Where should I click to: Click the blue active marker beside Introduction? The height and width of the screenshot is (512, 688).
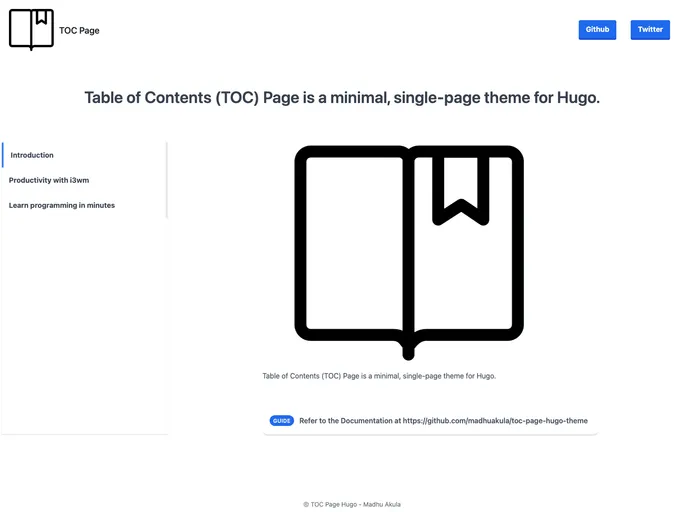(3, 155)
